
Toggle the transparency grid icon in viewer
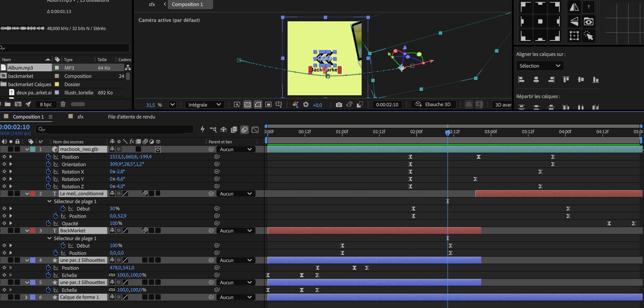(247, 105)
